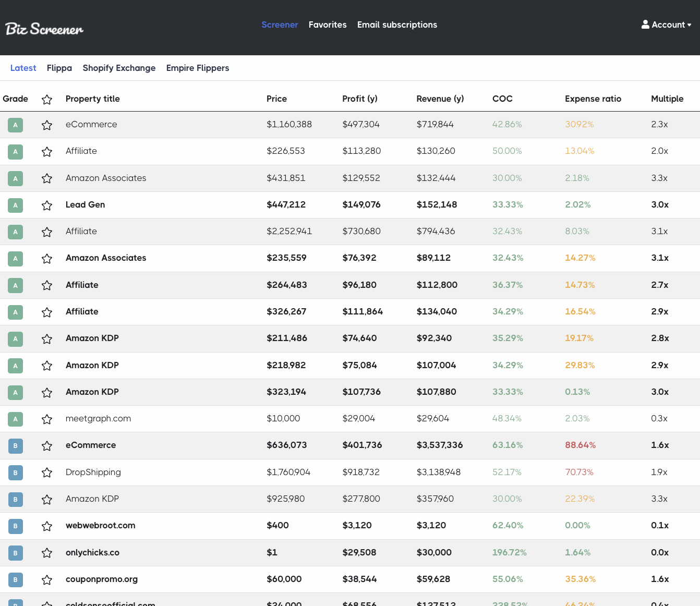The width and height of the screenshot is (700, 606).
Task: Click the Biz Screener logo
Action: point(44,28)
